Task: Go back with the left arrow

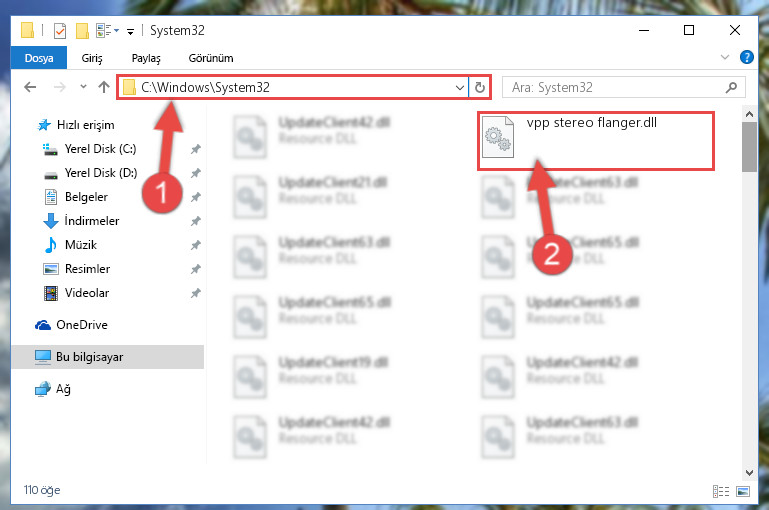Action: click(x=30, y=87)
